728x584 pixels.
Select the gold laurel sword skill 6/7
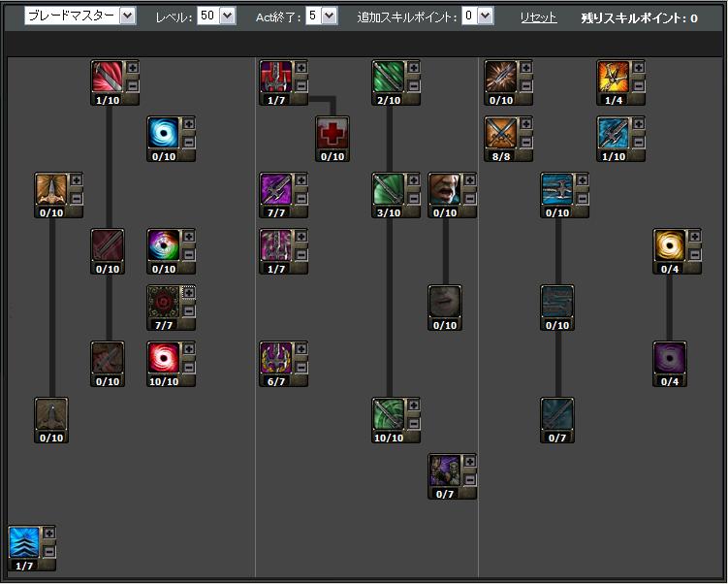pos(275,358)
